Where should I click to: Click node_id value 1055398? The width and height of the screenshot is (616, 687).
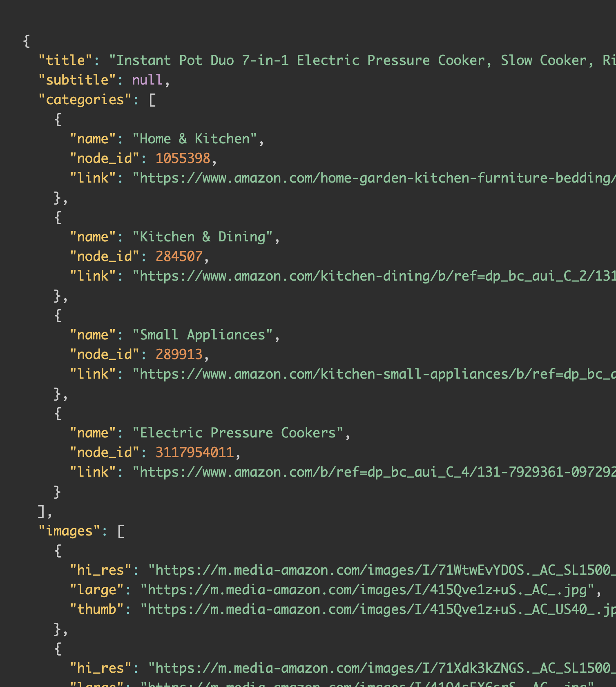coord(183,158)
